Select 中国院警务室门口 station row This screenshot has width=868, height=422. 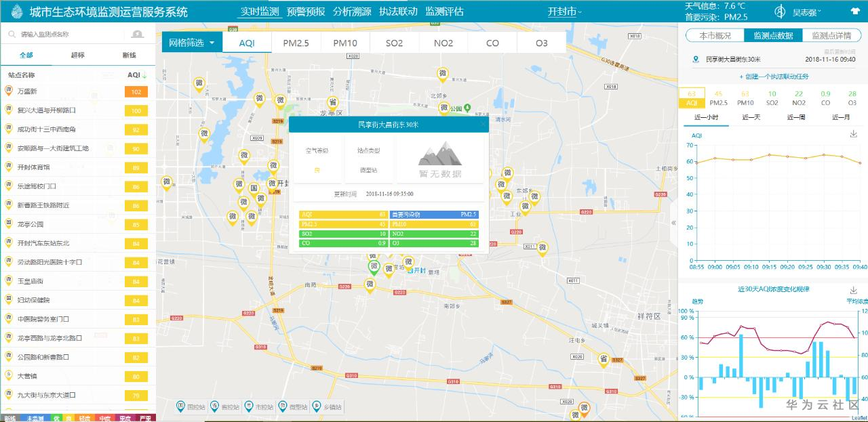pyautogui.click(x=78, y=319)
